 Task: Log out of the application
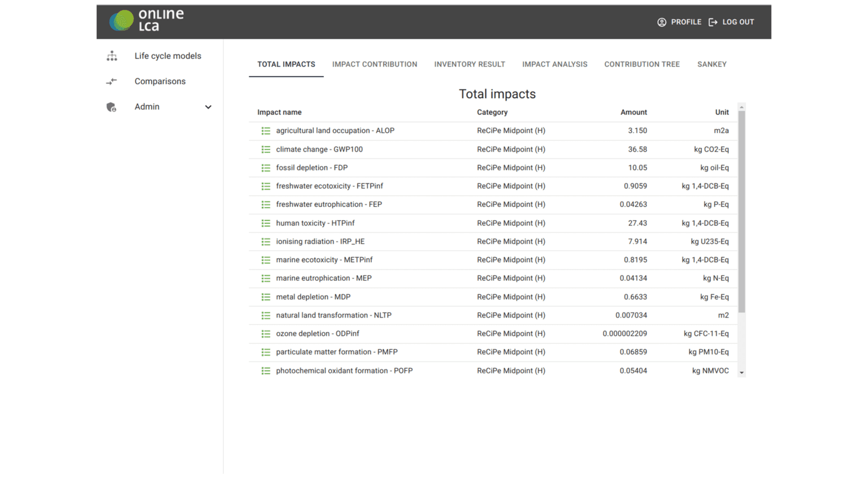731,22
